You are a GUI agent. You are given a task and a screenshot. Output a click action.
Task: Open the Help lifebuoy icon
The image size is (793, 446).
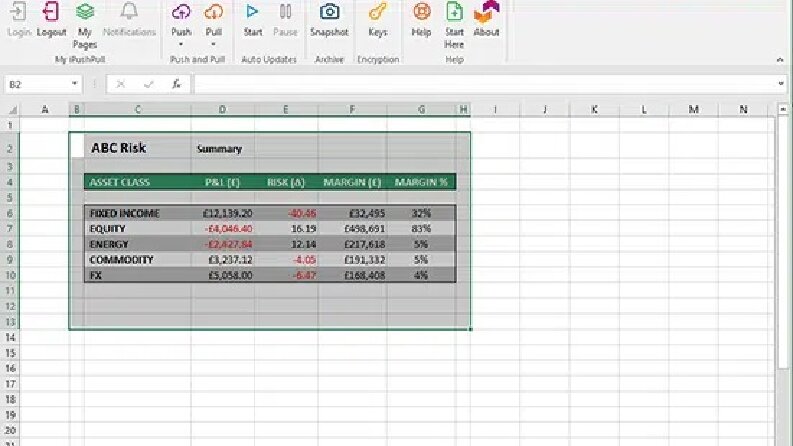(421, 12)
